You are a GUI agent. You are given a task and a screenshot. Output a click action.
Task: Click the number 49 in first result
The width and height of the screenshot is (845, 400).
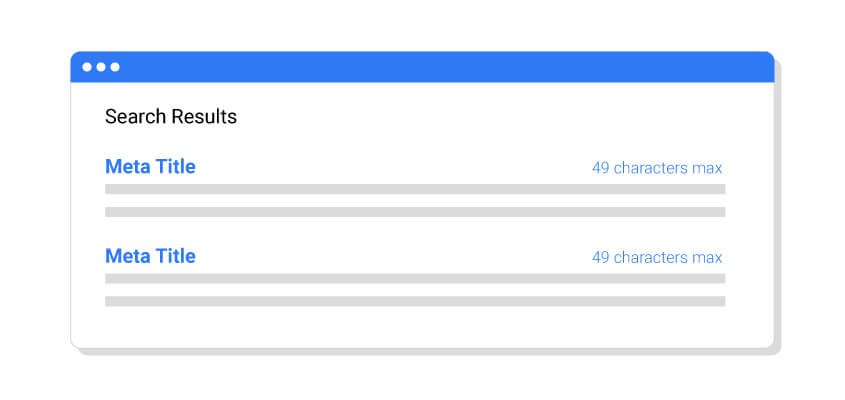pos(600,168)
